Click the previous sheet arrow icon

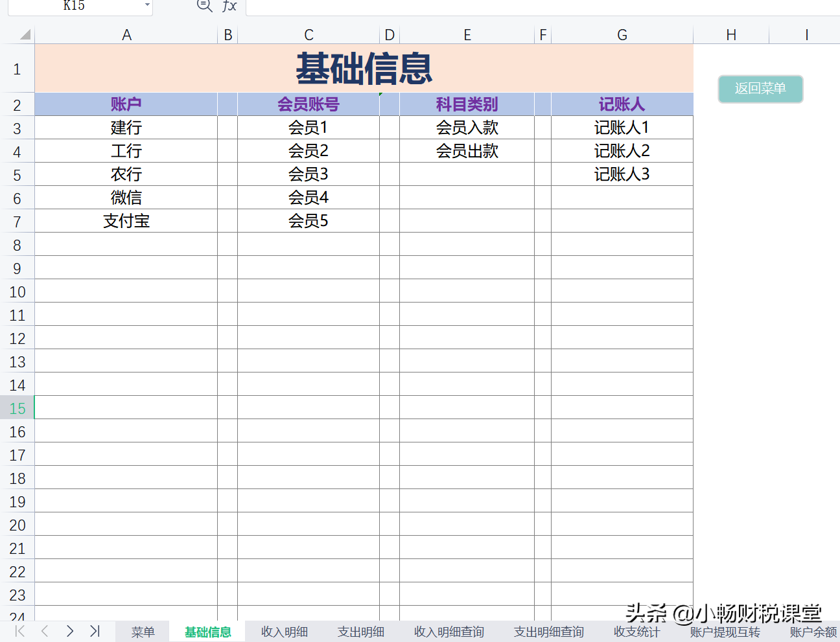tap(44, 631)
